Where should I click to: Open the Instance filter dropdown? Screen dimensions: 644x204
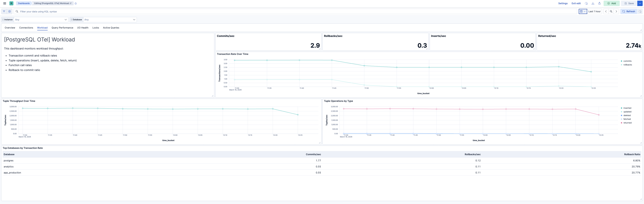tap(41, 19)
